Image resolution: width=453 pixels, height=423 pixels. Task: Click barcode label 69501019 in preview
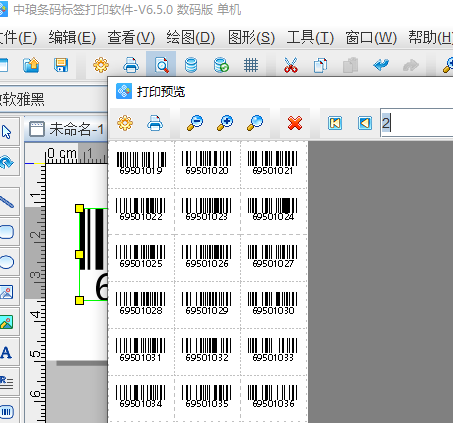pyautogui.click(x=141, y=164)
